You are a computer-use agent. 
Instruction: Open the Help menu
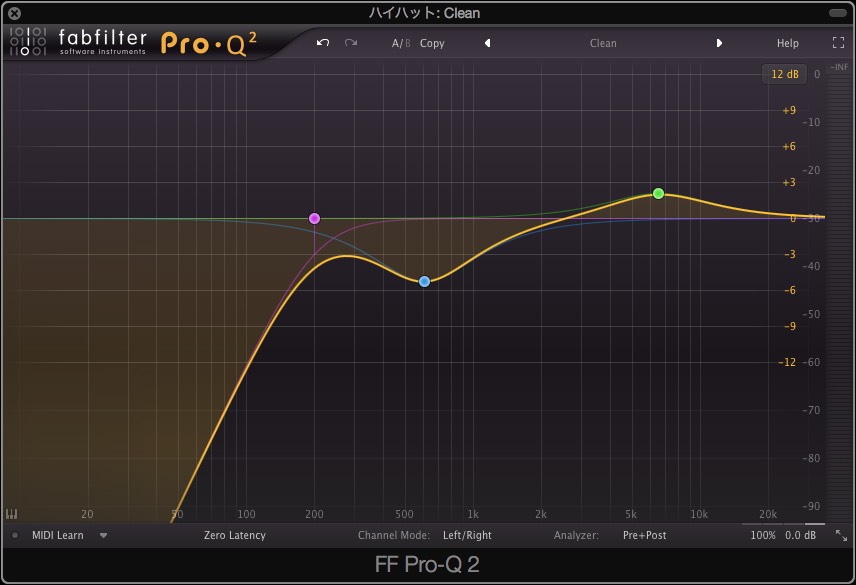(788, 43)
